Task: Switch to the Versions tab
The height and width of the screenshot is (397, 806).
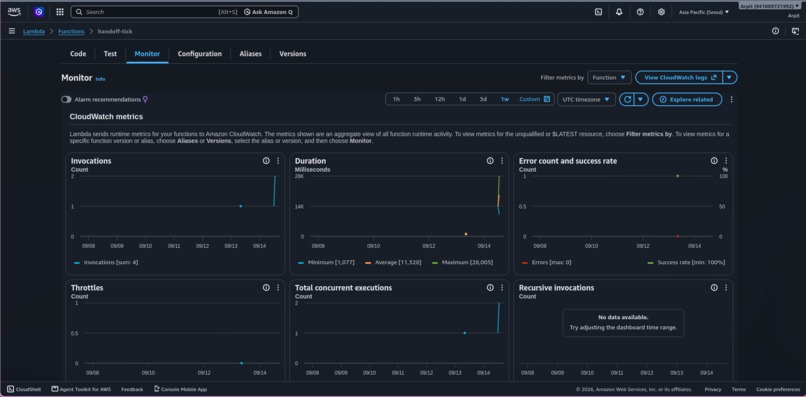Action: coord(293,53)
